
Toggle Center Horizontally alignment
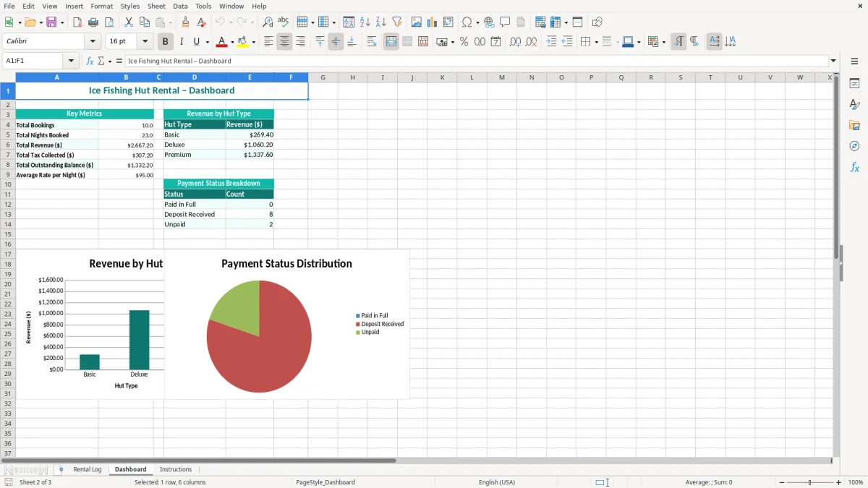(284, 42)
